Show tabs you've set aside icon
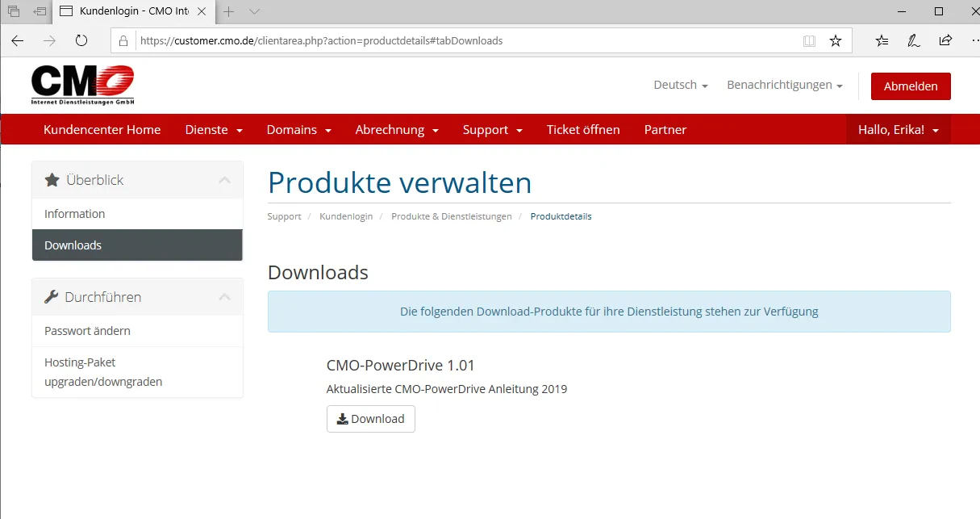This screenshot has width=980, height=519. pos(13,11)
